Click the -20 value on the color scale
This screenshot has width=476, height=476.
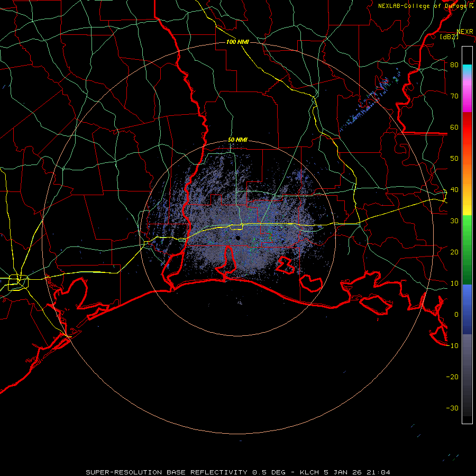[x=452, y=377]
